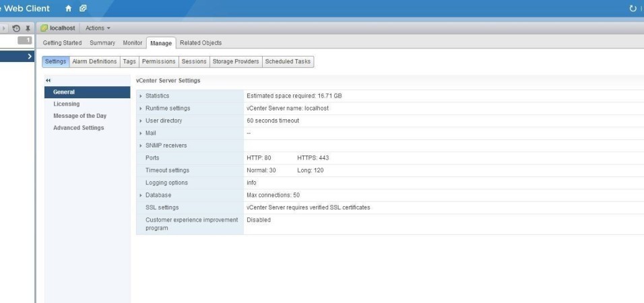Click the Disabled program status value
Viewport: 644px width, 303px height.
click(258, 220)
